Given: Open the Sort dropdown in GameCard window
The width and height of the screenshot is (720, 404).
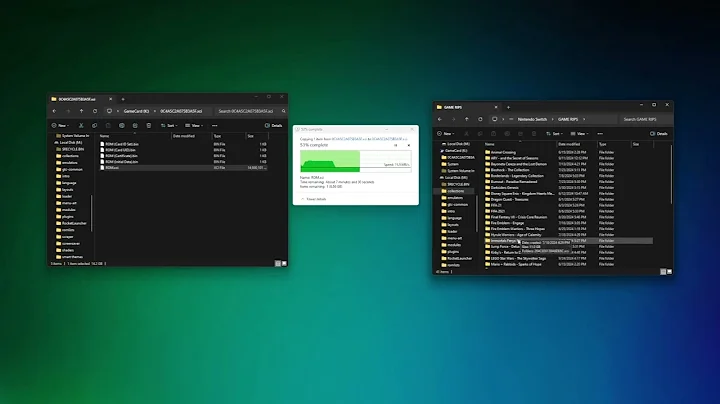Looking at the screenshot, I should tap(169, 125).
